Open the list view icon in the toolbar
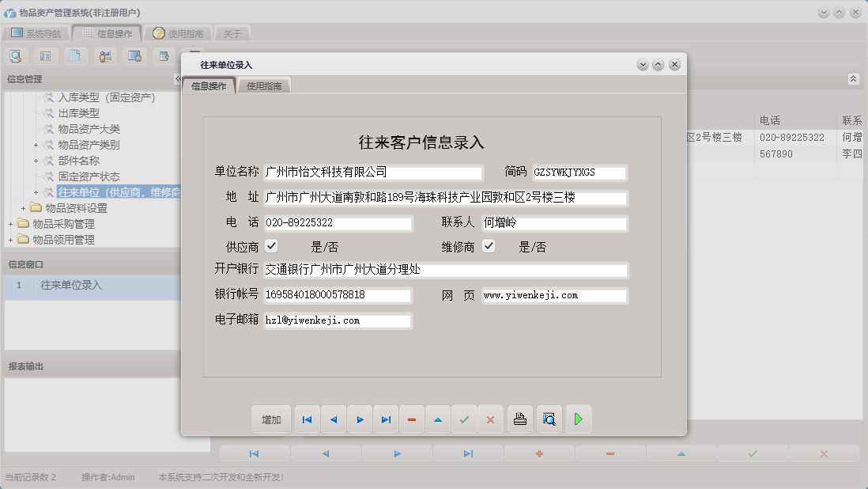868x489 pixels. (43, 56)
